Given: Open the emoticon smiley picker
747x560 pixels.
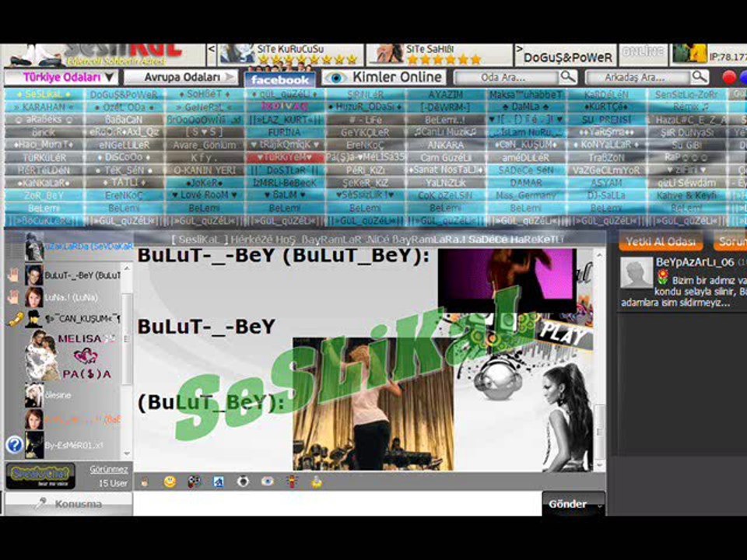Looking at the screenshot, I should click(170, 482).
